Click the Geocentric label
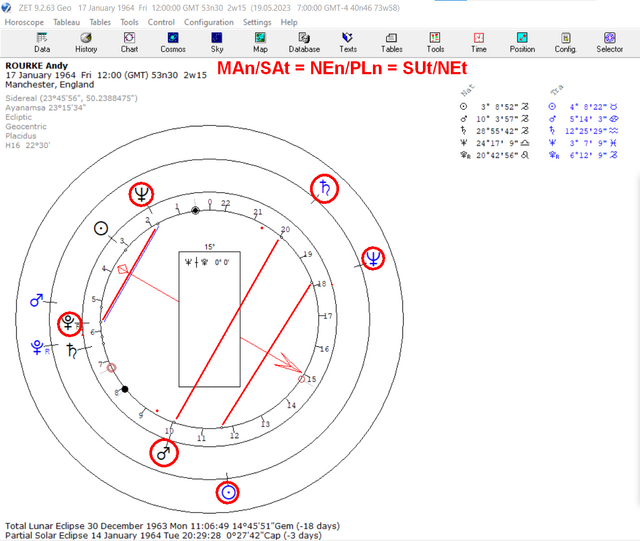The width and height of the screenshot is (640, 541). pos(26,126)
